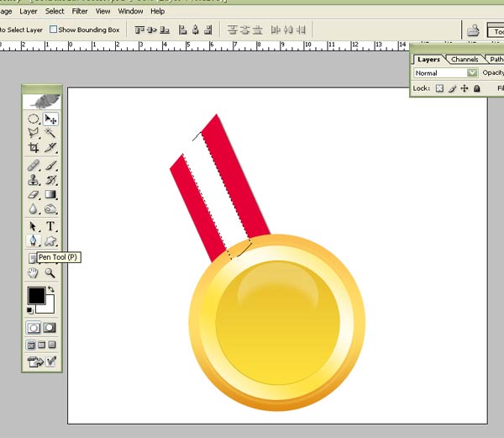Viewport: 504px width, 438px height.
Task: Choose Full Screen Mode
Action: tap(52, 345)
